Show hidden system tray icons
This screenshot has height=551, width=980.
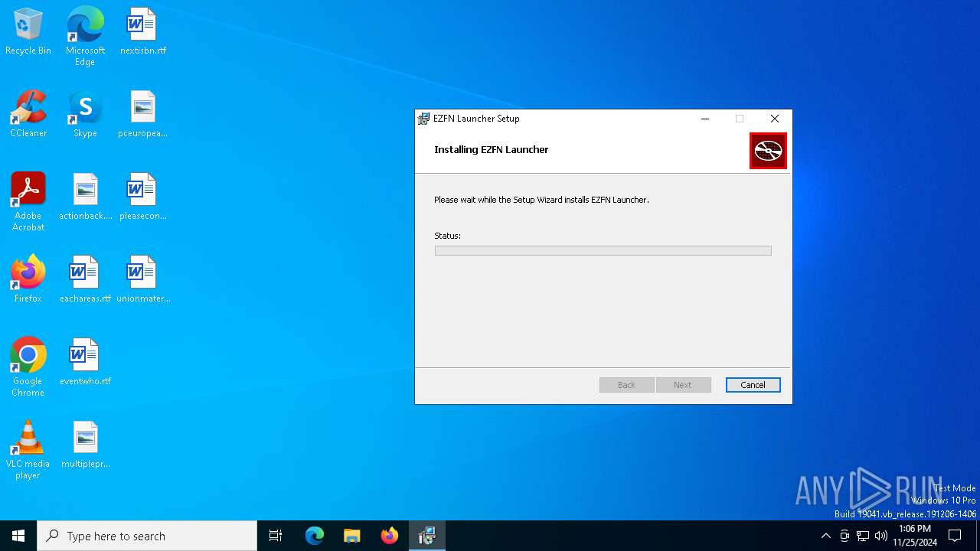[x=825, y=536]
